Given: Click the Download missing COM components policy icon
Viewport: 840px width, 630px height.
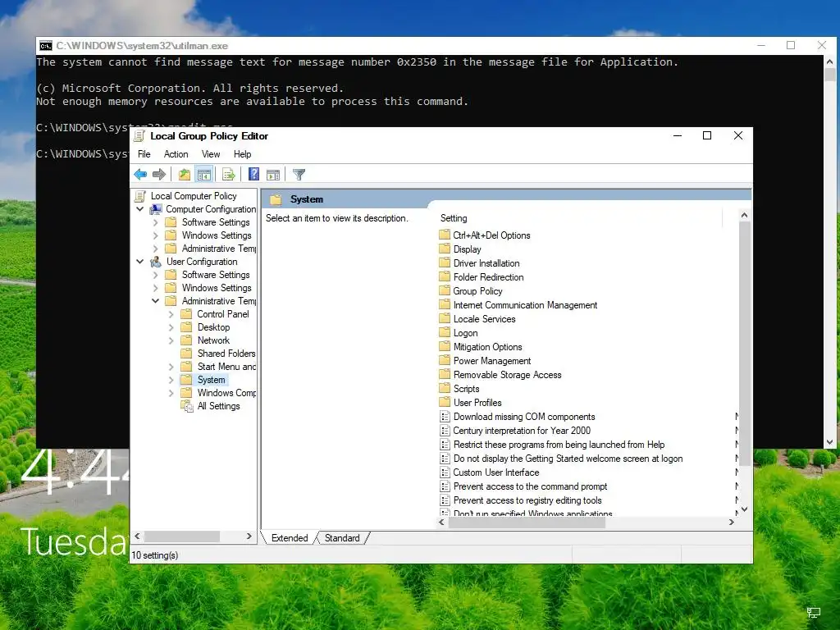Looking at the screenshot, I should [x=444, y=416].
